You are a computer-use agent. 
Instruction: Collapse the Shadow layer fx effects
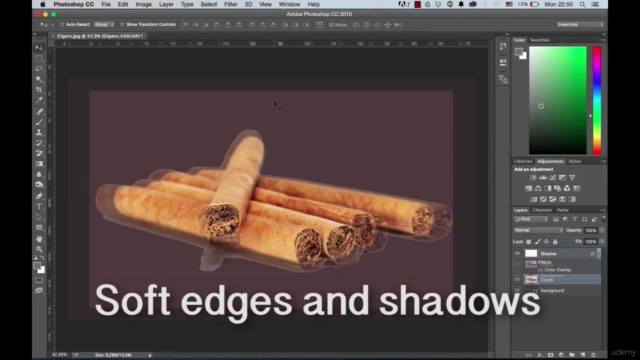pos(599,253)
